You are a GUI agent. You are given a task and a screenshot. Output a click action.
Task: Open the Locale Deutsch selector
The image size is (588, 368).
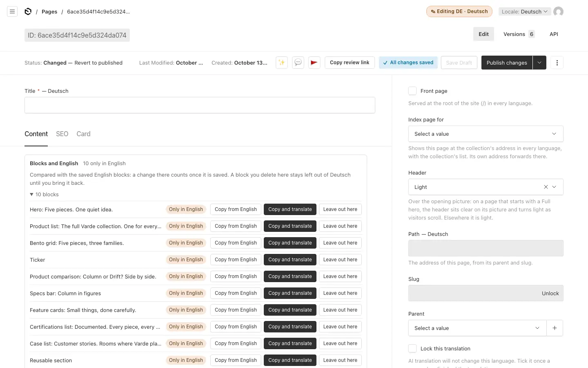tap(525, 11)
